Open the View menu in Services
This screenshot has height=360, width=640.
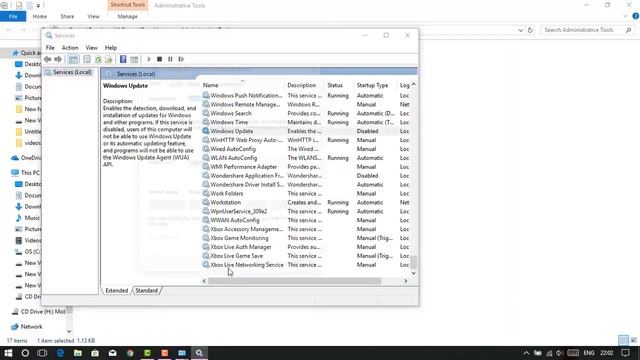91,48
